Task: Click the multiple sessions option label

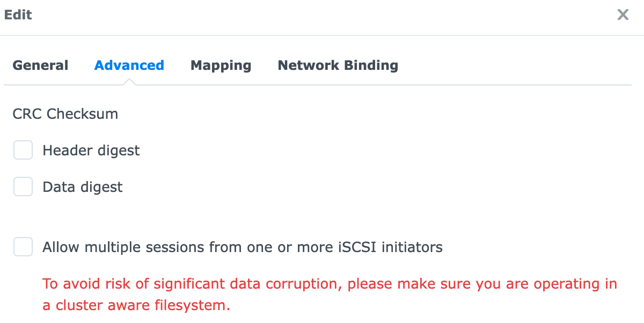Action: (242, 247)
